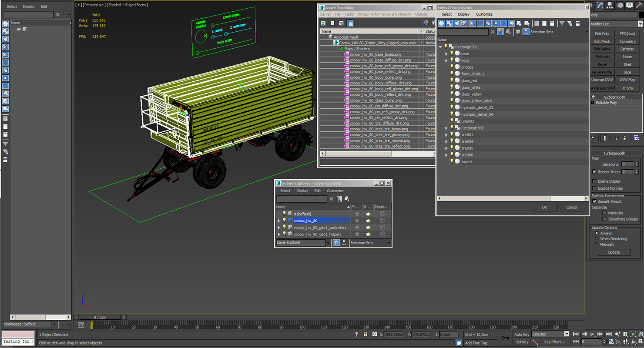The width and height of the screenshot is (644, 348).
Task: Click Play Animation button
Action: tap(592, 334)
